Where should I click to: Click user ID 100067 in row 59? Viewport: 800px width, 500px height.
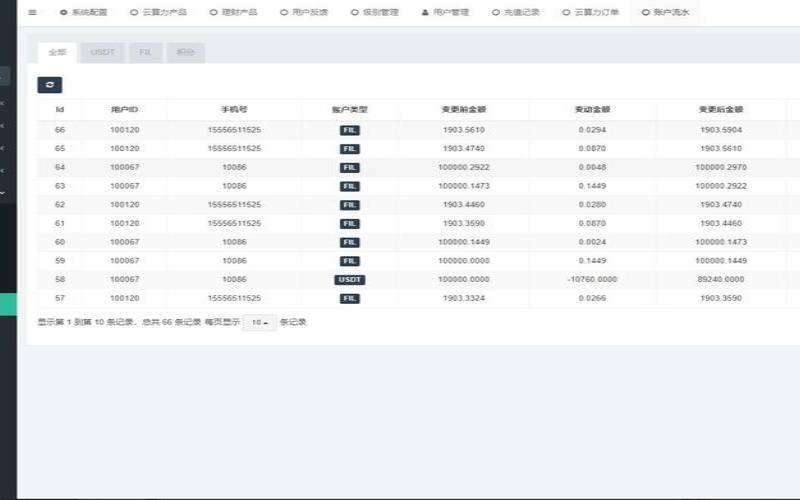pos(124,261)
